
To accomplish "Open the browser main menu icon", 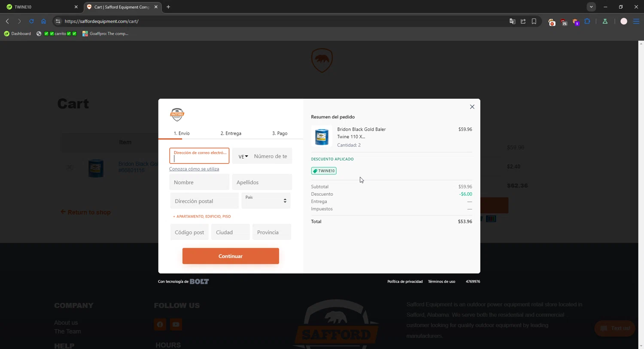I will pos(636,21).
